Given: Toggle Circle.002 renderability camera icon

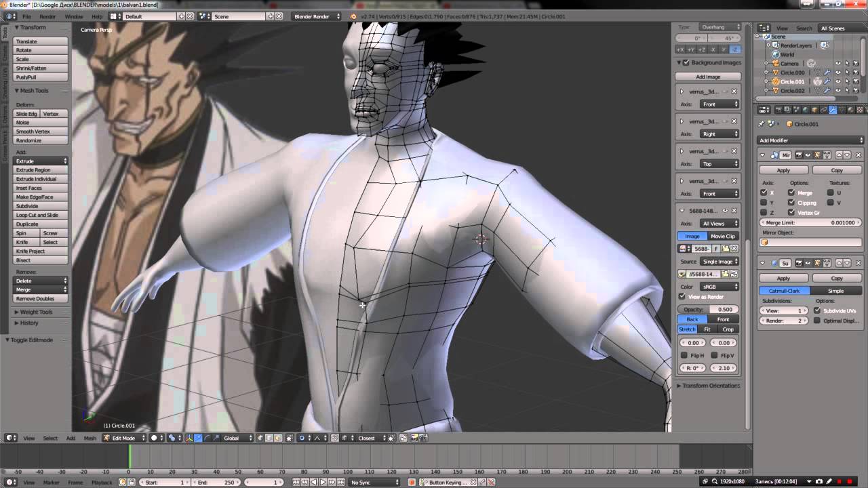Looking at the screenshot, I should point(856,90).
